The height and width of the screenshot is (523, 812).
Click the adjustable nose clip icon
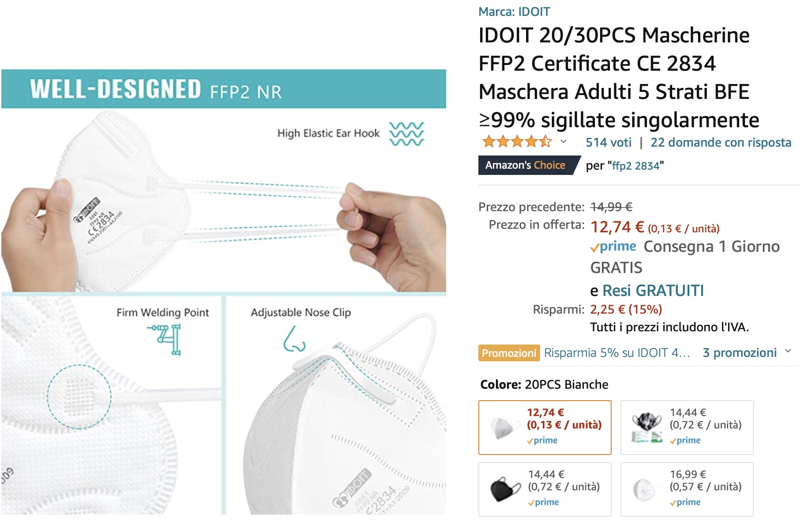coord(294,339)
